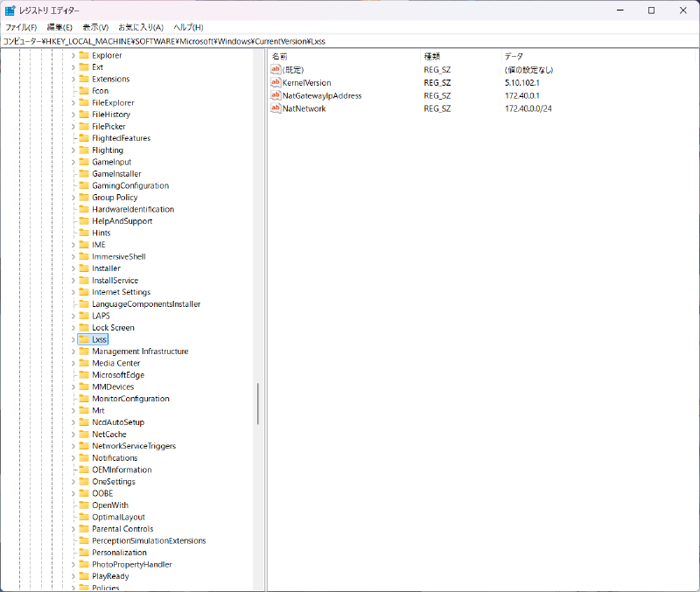Expand the Lock Screen key arrow
The image size is (700, 592).
(x=73, y=328)
